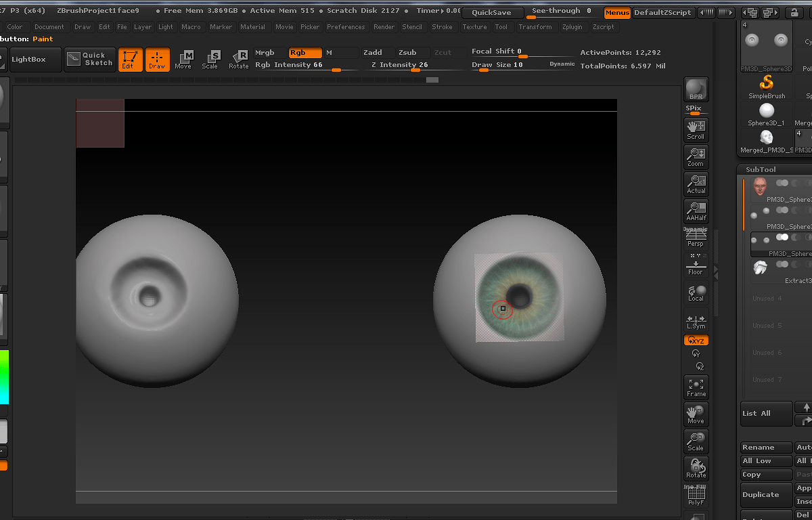Open the Zplugin menu

pos(572,27)
